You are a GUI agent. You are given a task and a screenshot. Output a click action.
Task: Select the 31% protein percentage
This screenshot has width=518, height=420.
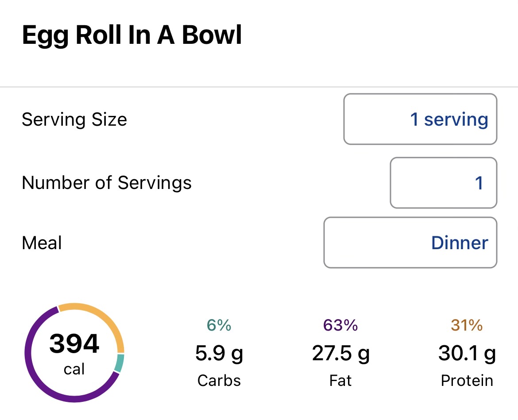[467, 326]
